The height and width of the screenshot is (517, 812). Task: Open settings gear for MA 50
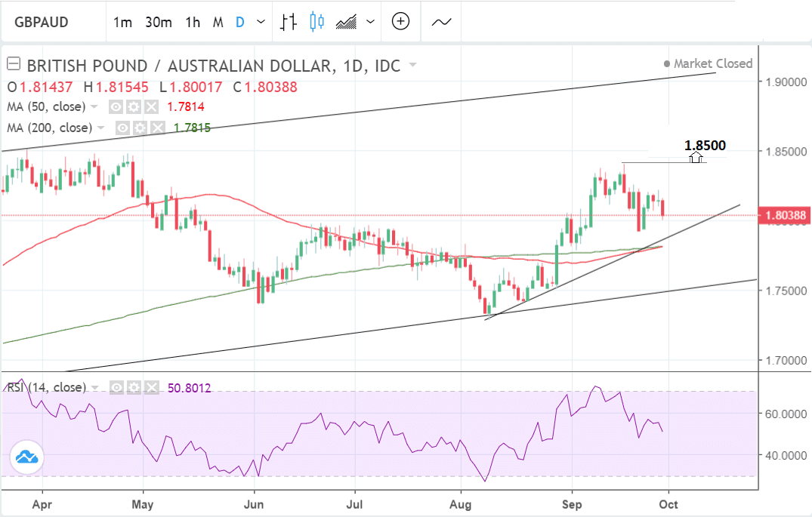tap(133, 107)
